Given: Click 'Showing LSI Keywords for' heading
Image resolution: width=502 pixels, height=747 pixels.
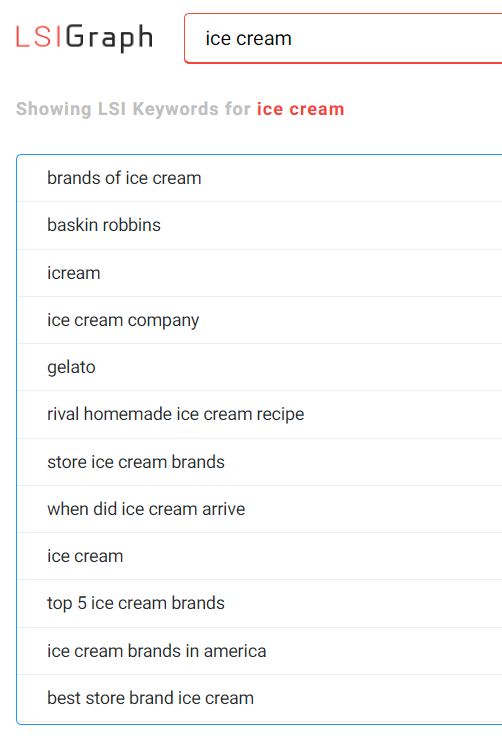Looking at the screenshot, I should [133, 109].
